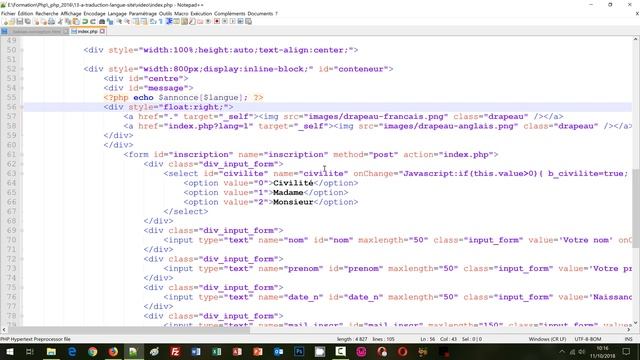
Task: Collapse the fold marker on line 50
Action: tap(22, 50)
